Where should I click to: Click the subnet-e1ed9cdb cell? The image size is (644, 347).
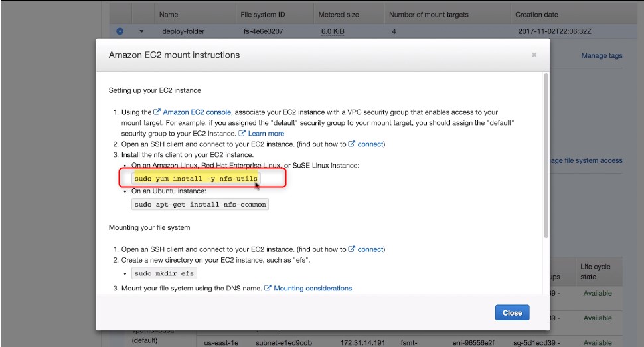[x=283, y=342]
